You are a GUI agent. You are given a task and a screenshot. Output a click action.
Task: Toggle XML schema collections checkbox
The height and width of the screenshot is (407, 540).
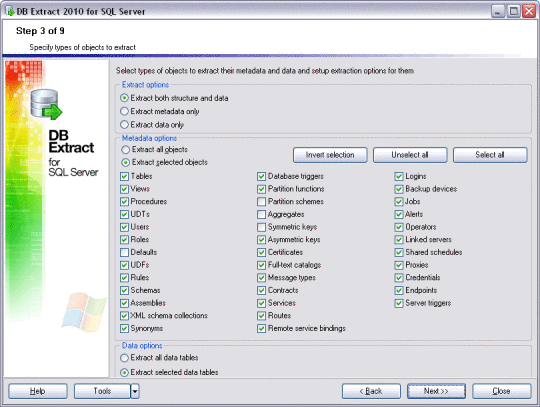point(124,316)
